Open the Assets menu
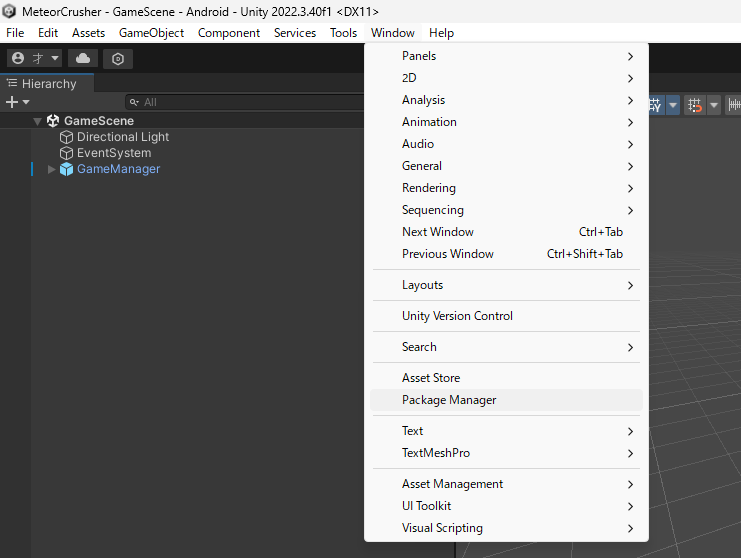This screenshot has height=558, width=741. pos(88,33)
